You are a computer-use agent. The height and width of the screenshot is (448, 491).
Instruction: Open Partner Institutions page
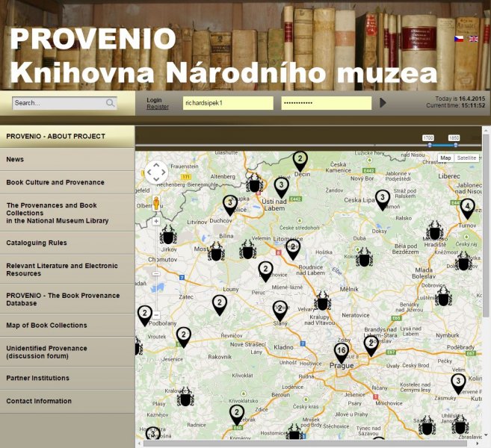point(67,378)
